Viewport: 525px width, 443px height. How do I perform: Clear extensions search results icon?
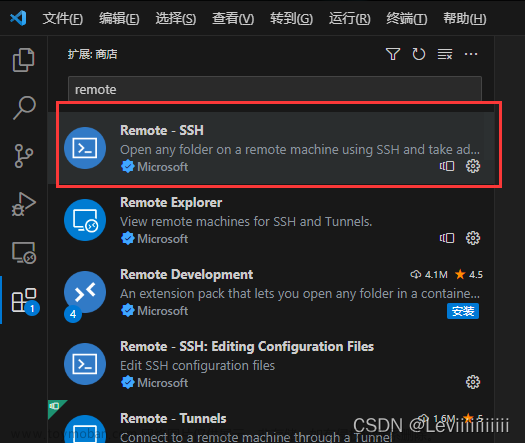point(445,54)
